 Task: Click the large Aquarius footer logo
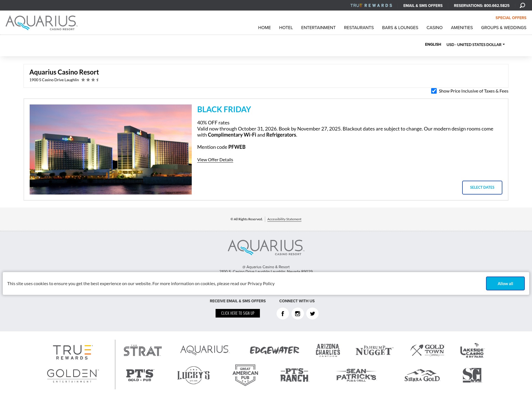click(x=266, y=247)
